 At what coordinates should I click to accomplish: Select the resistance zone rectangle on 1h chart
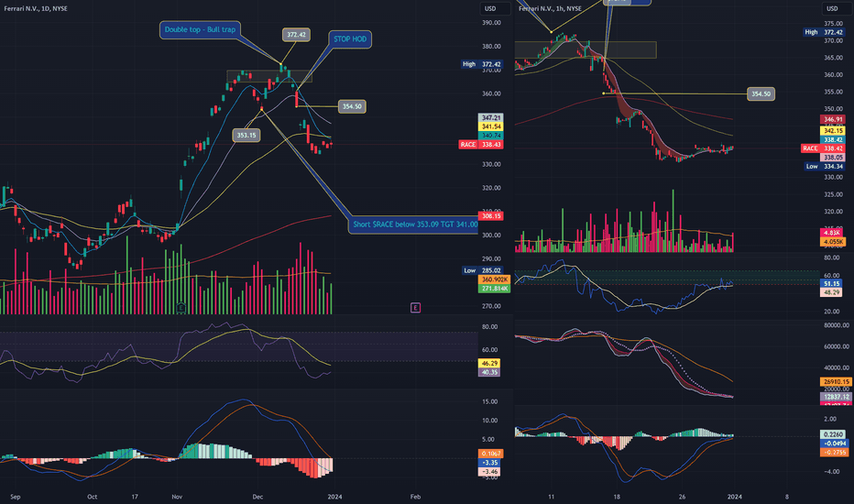point(586,49)
